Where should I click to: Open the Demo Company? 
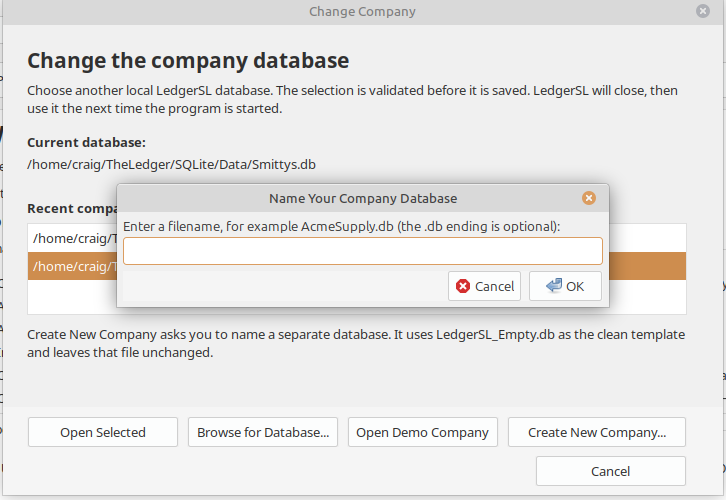click(x=423, y=432)
